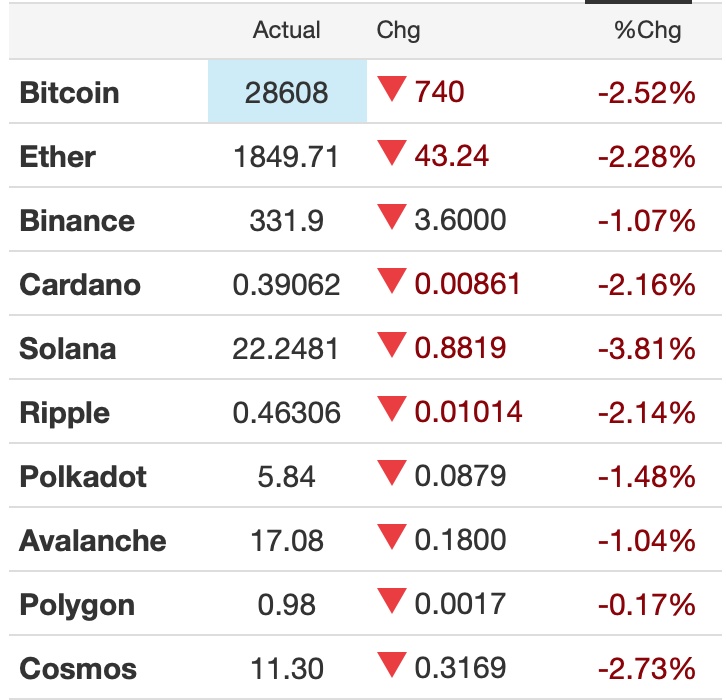
Task: Click the red down arrow in Ether row
Action: 390,155
